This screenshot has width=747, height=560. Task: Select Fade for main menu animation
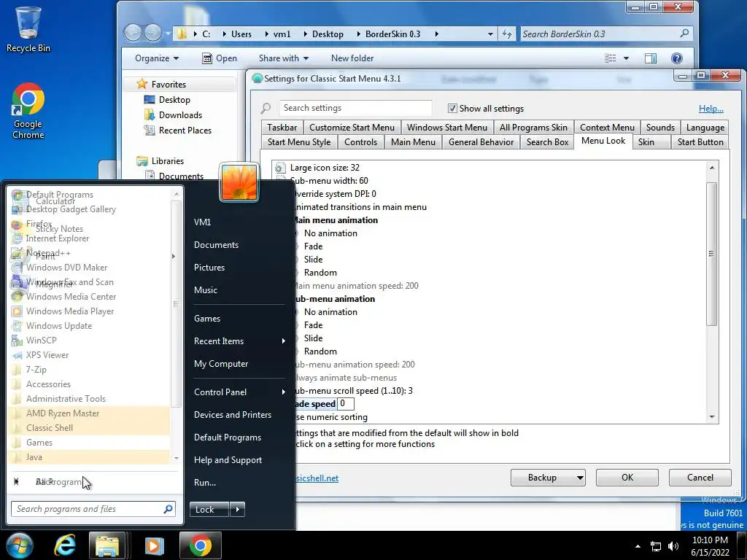coord(313,246)
